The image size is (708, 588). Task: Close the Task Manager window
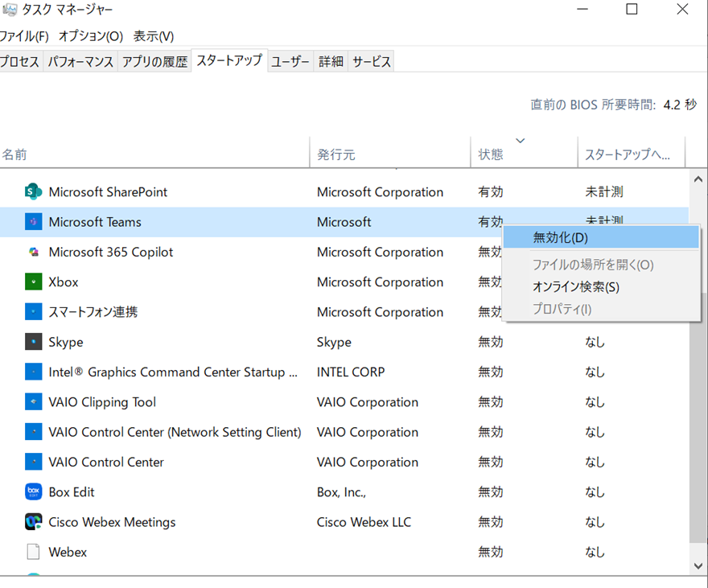click(x=682, y=9)
